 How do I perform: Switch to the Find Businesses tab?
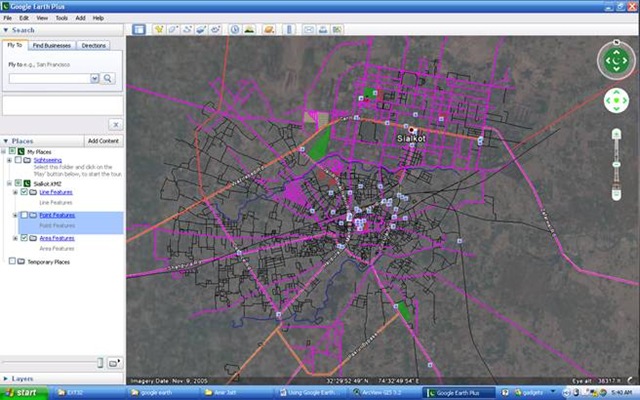tap(52, 45)
